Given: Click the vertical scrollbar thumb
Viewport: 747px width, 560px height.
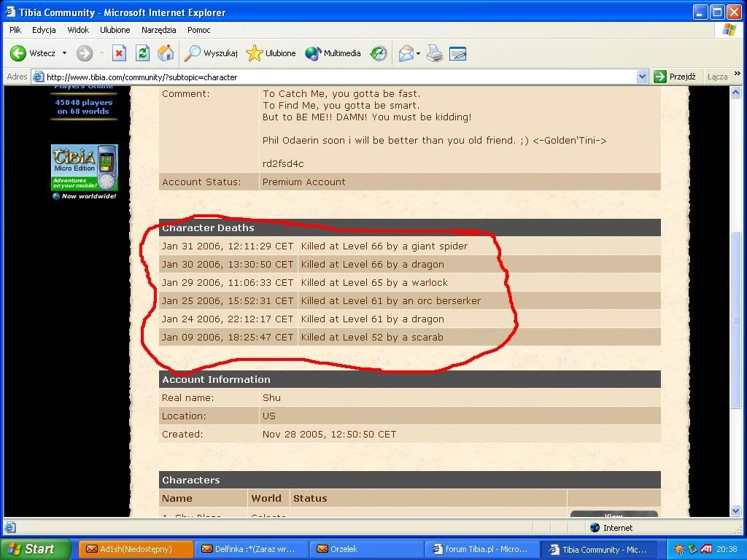Looking at the screenshot, I should [735, 319].
